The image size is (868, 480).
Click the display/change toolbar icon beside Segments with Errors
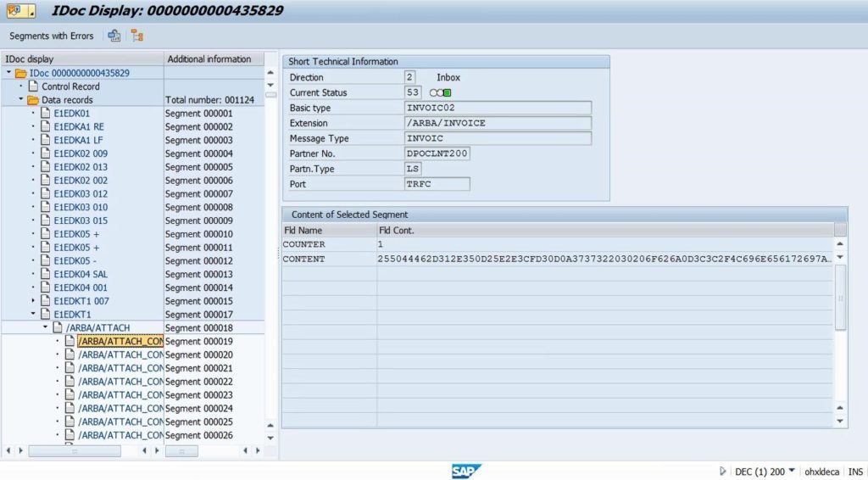(114, 36)
